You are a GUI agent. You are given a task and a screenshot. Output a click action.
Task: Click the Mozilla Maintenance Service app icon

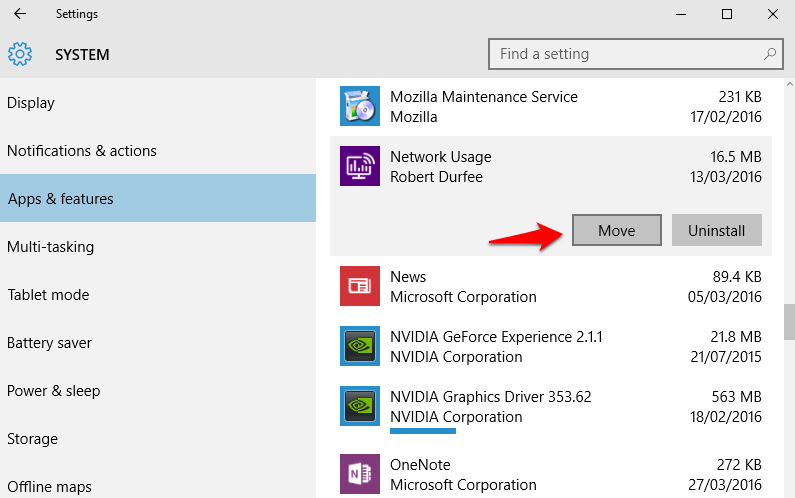(359, 106)
